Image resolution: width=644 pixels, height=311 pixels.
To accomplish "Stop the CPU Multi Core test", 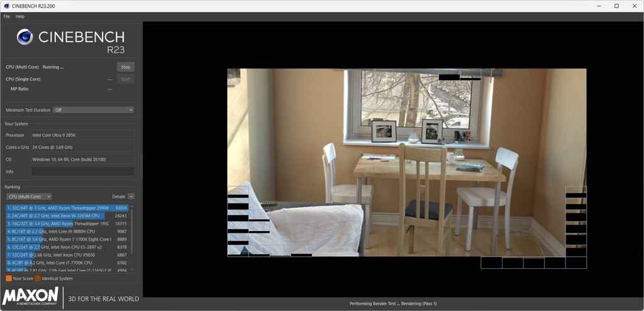I will (x=126, y=67).
